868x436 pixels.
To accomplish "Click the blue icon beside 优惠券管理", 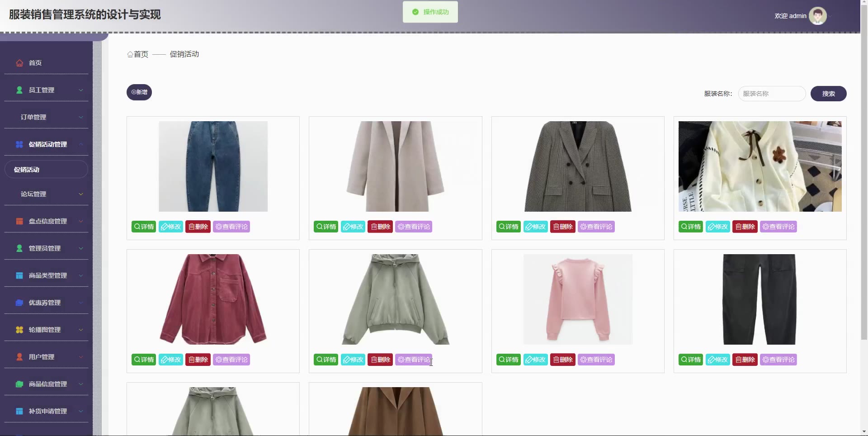I will [19, 303].
